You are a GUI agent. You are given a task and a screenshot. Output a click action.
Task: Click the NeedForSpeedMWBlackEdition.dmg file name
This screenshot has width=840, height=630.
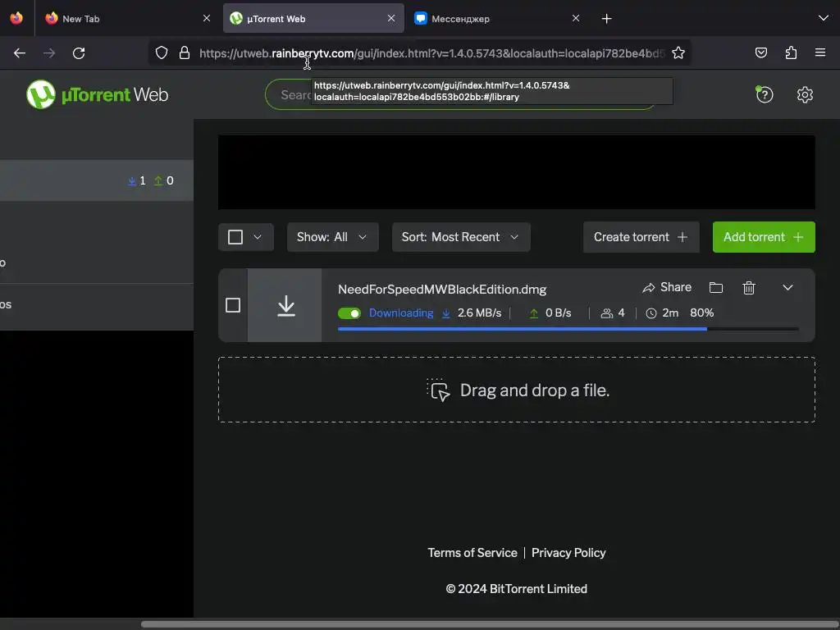[442, 290]
